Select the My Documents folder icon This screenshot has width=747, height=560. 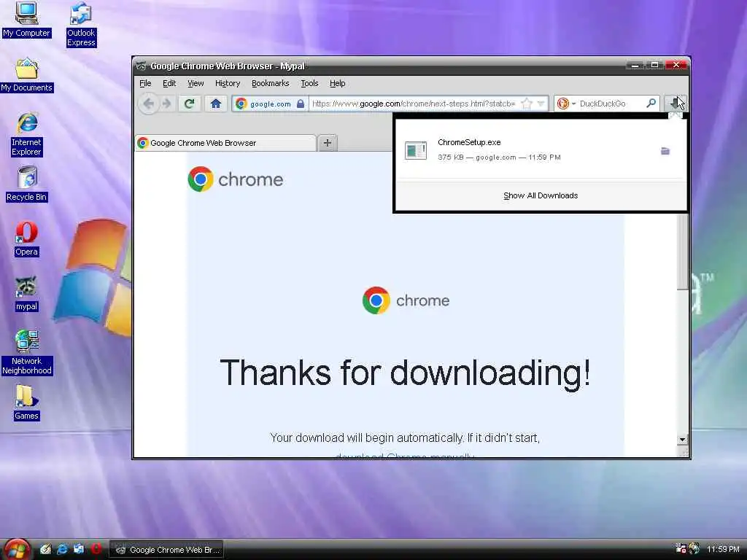tap(27, 75)
